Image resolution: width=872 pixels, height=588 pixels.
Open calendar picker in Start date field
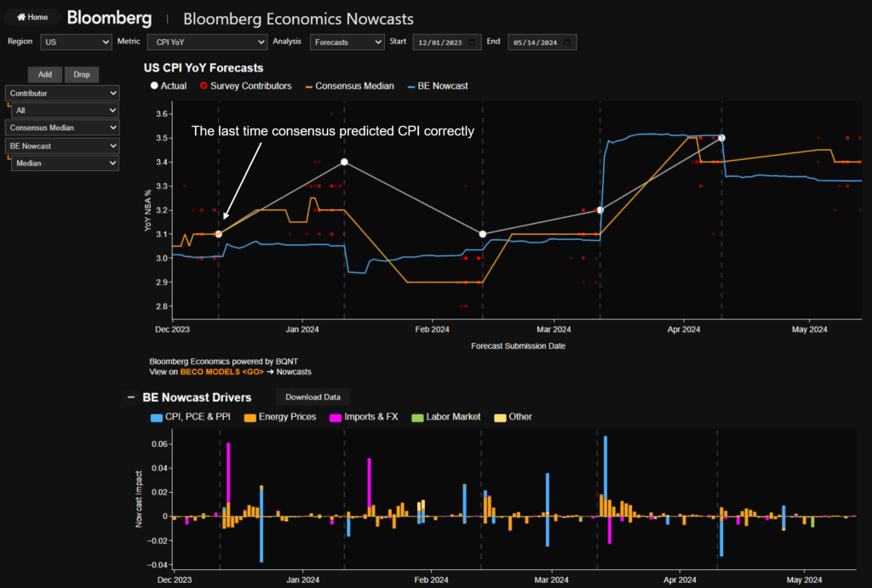(473, 42)
